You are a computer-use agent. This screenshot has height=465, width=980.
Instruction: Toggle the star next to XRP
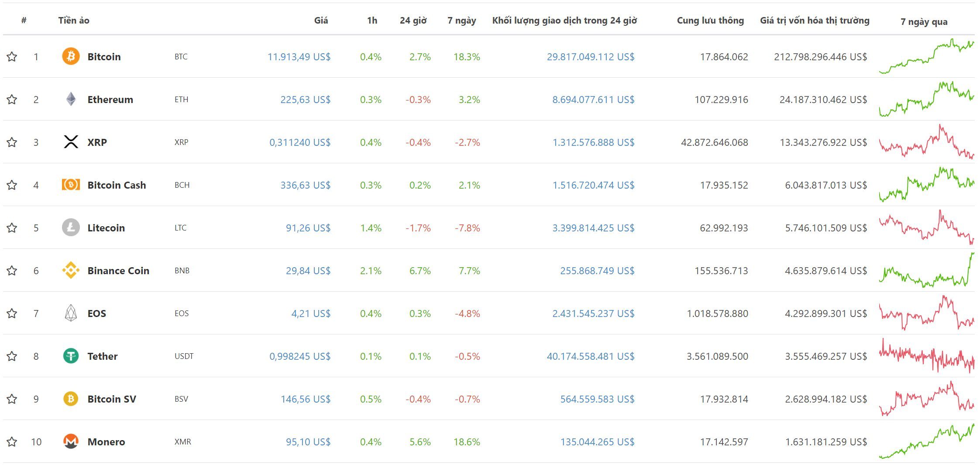tap(12, 142)
